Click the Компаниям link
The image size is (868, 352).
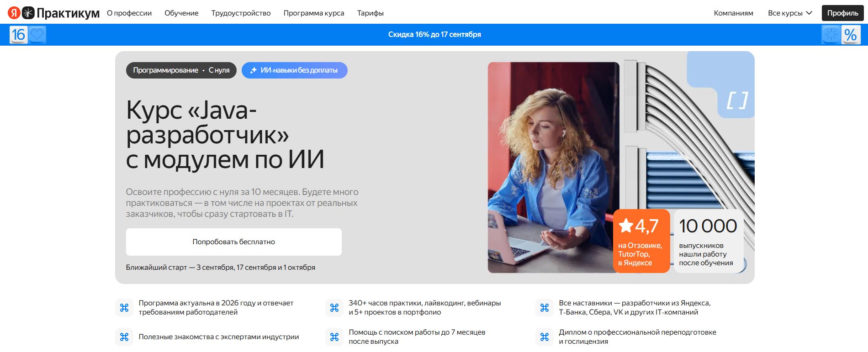734,13
